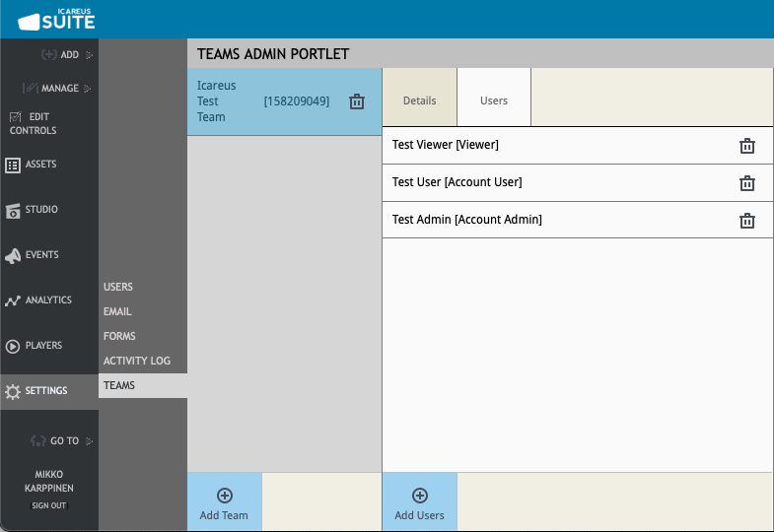Open Analytics via the chart icon
The height and width of the screenshot is (532, 774).
pyautogui.click(x=13, y=301)
